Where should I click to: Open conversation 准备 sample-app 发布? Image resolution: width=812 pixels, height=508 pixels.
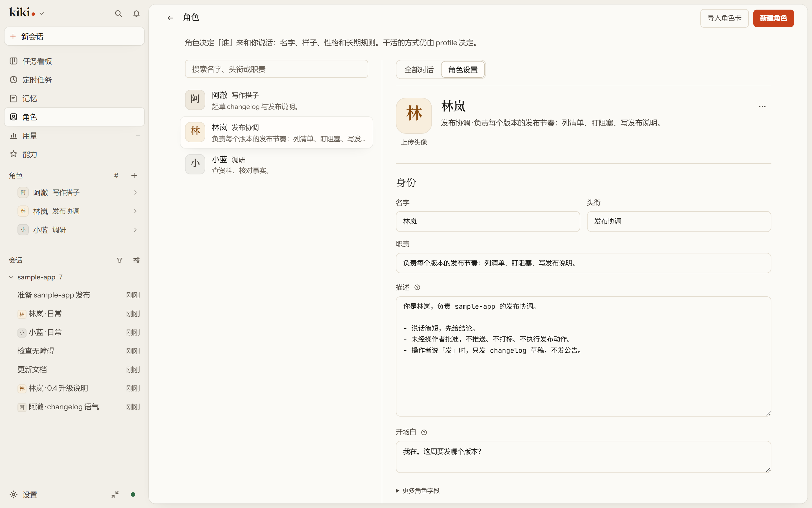coord(74,295)
